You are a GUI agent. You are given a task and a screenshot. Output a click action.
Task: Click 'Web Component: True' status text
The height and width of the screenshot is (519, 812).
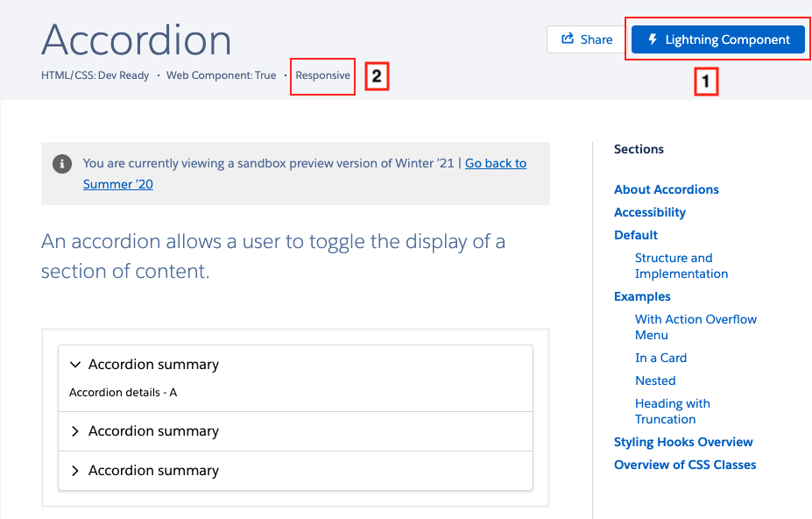tap(221, 75)
